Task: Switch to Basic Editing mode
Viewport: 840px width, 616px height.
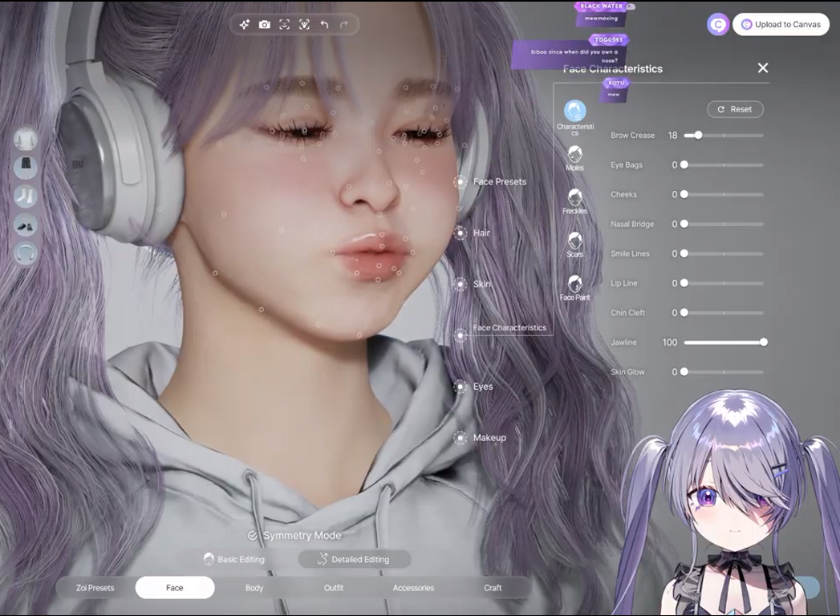Action: tap(233, 559)
